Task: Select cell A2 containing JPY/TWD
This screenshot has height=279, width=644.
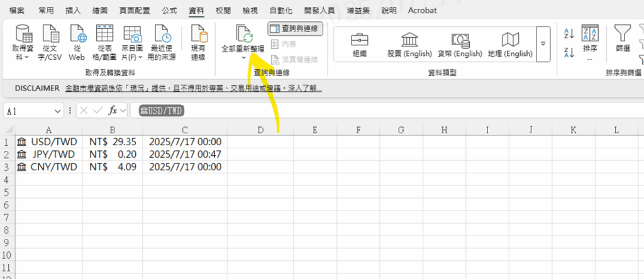Action: 48,154
